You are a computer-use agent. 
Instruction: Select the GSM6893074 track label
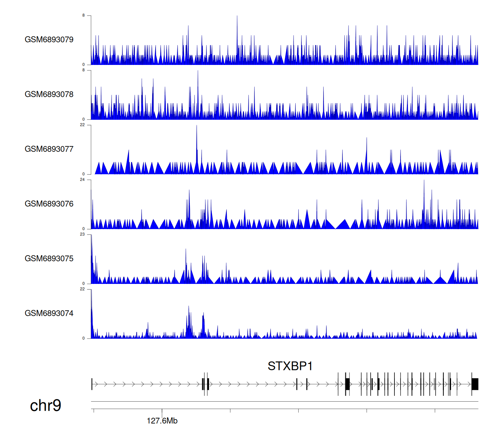coord(49,313)
